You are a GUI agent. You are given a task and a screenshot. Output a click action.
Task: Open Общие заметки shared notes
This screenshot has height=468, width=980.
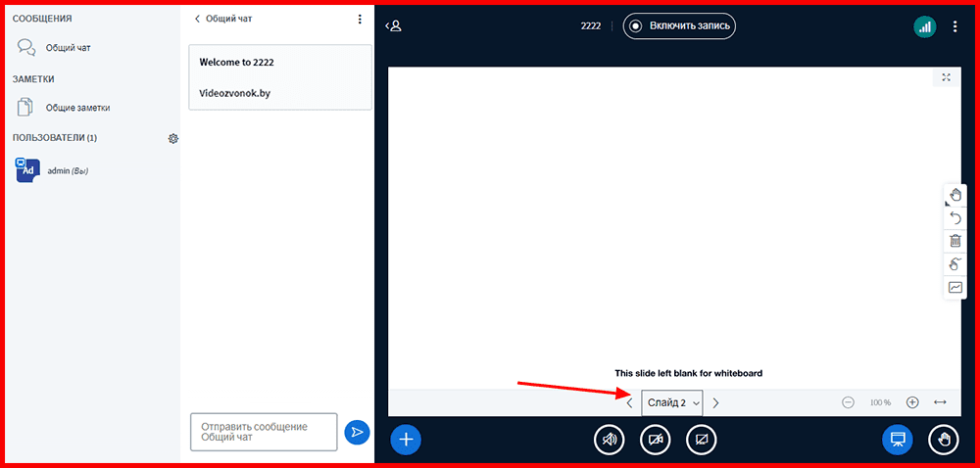[76, 108]
